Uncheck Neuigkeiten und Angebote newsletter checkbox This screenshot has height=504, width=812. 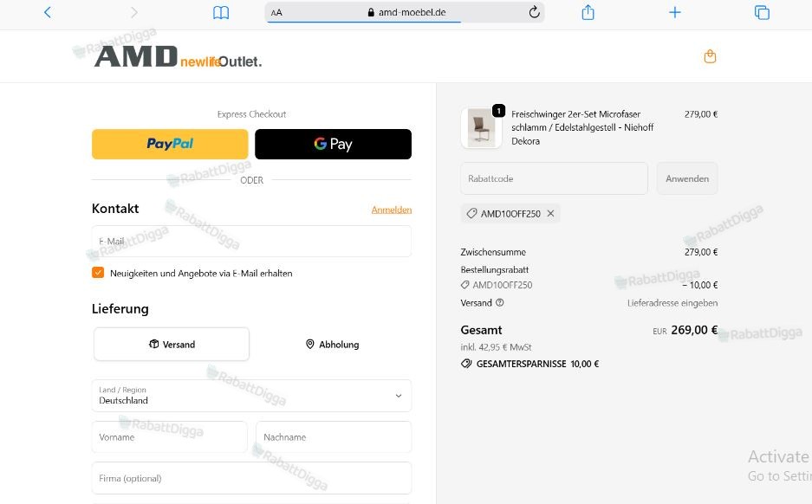pyautogui.click(x=98, y=273)
